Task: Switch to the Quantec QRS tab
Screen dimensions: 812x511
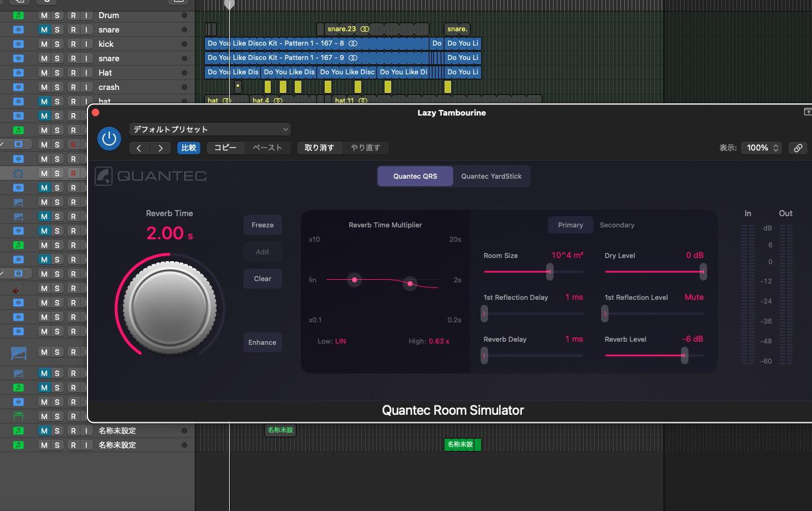Action: (x=415, y=176)
